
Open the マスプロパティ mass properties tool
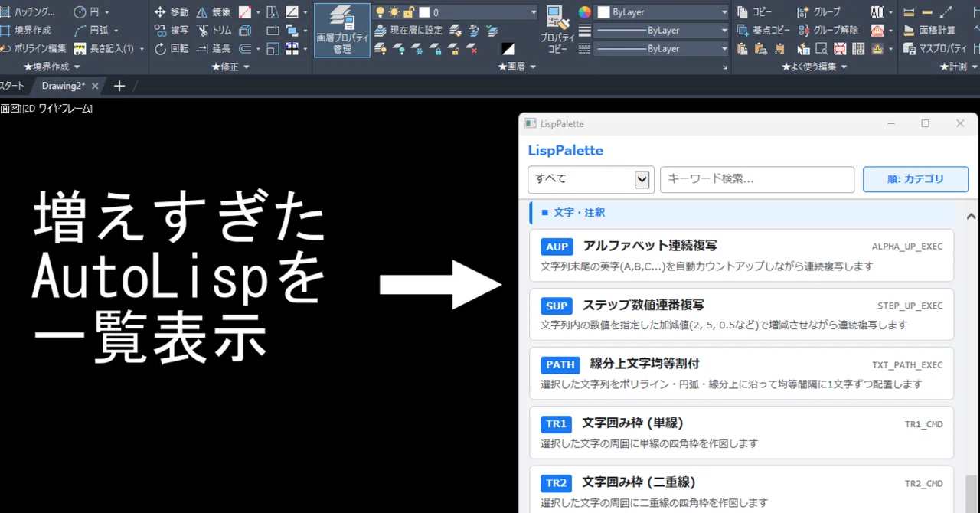[935, 48]
